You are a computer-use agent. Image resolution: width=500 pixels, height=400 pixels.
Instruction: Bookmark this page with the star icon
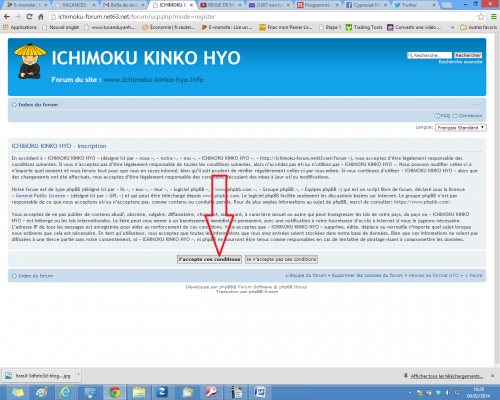481,16
